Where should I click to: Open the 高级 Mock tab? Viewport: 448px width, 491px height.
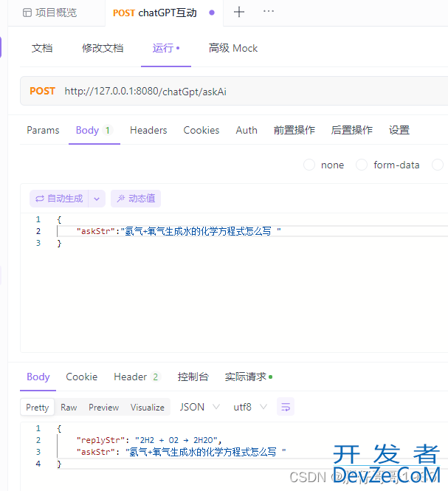point(233,48)
